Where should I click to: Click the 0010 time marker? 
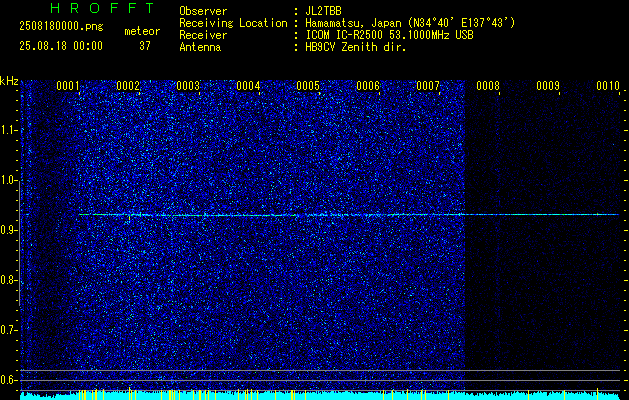[608, 86]
